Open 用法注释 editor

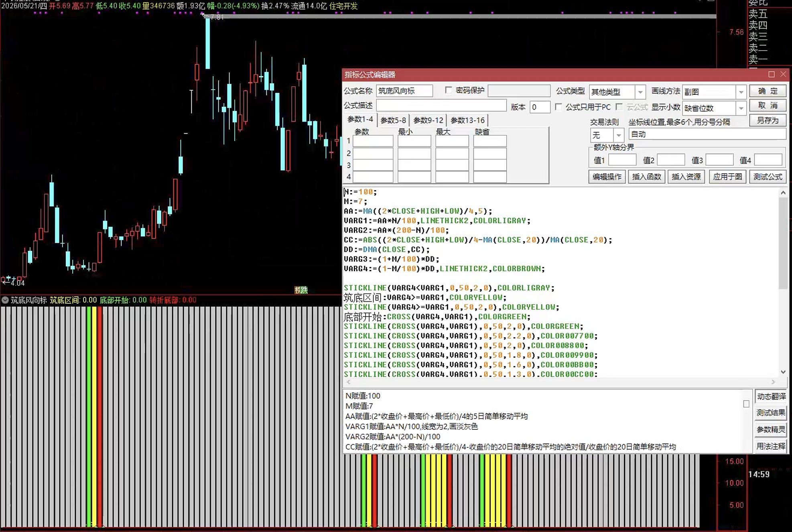(770, 446)
